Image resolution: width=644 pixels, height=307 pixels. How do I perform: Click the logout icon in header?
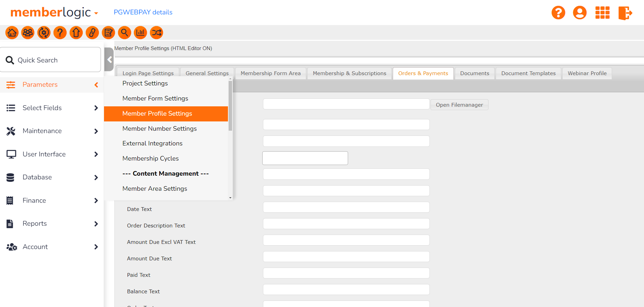625,13
